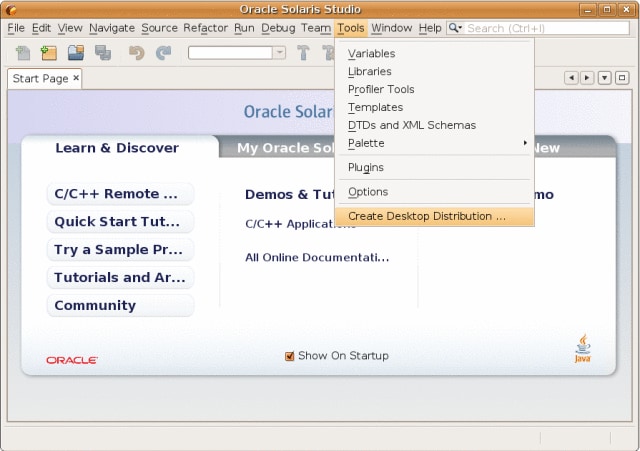Click inside the Search field
Screen dimensions: 640x451
545,28
